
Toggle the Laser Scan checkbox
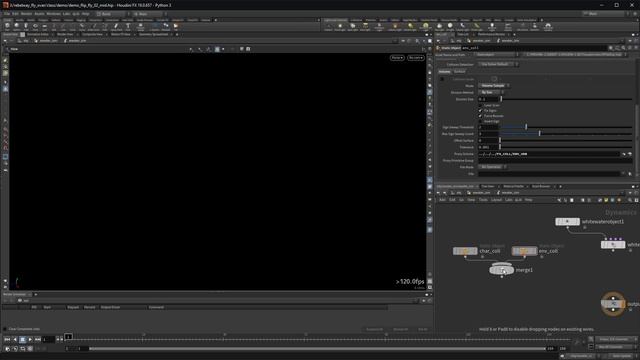[480, 105]
